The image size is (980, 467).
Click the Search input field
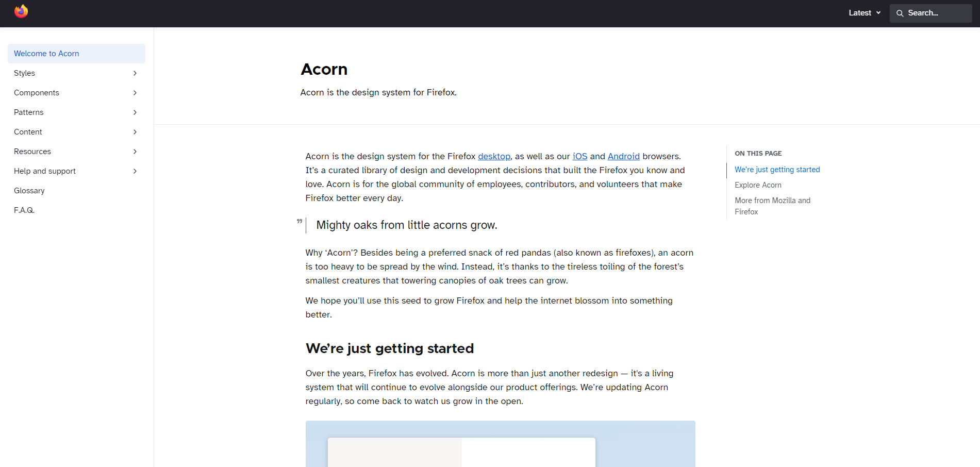[936, 13]
